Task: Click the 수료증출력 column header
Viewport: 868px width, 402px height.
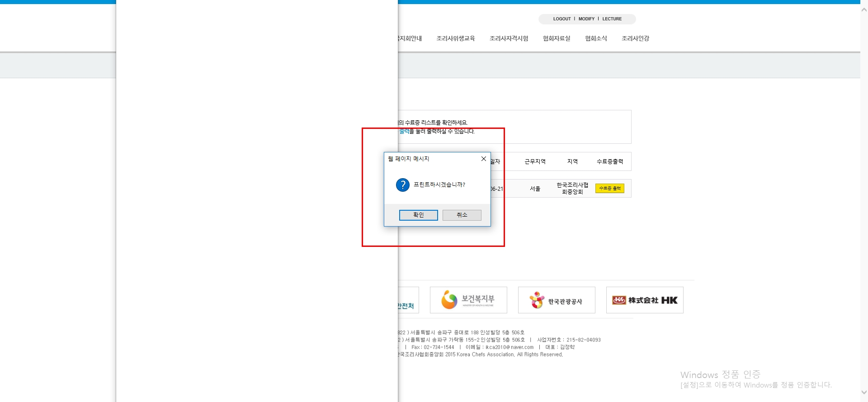Action: pyautogui.click(x=609, y=161)
